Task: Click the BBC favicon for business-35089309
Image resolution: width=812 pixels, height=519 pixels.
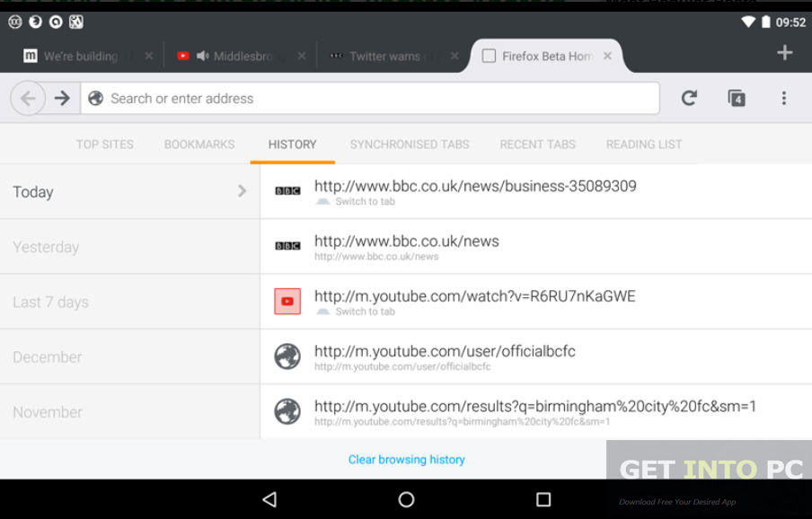Action: [x=287, y=191]
